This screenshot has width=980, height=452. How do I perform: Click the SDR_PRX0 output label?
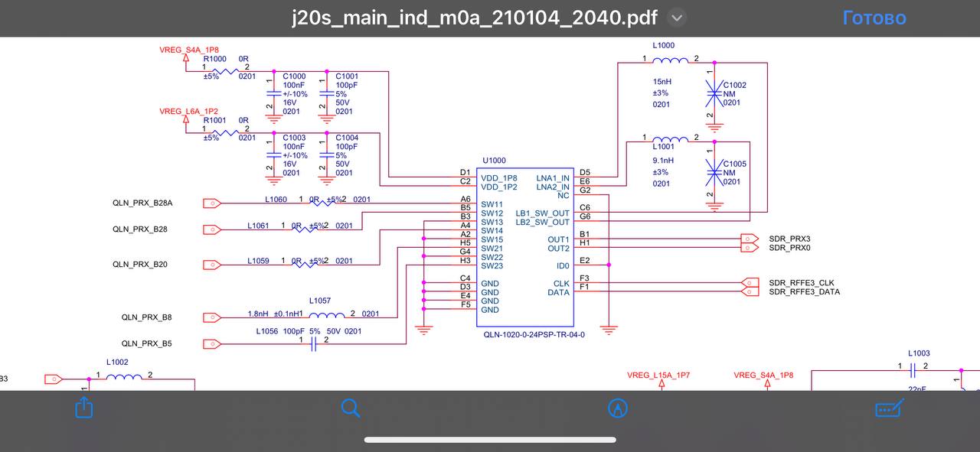click(789, 248)
